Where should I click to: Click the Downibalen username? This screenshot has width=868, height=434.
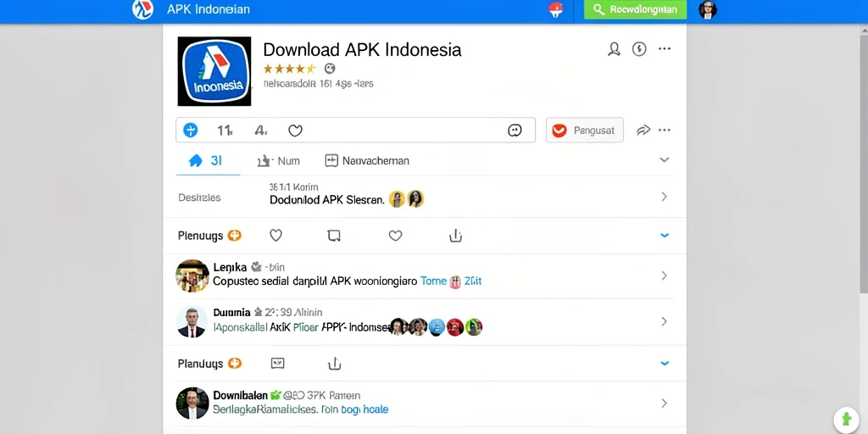(x=240, y=396)
